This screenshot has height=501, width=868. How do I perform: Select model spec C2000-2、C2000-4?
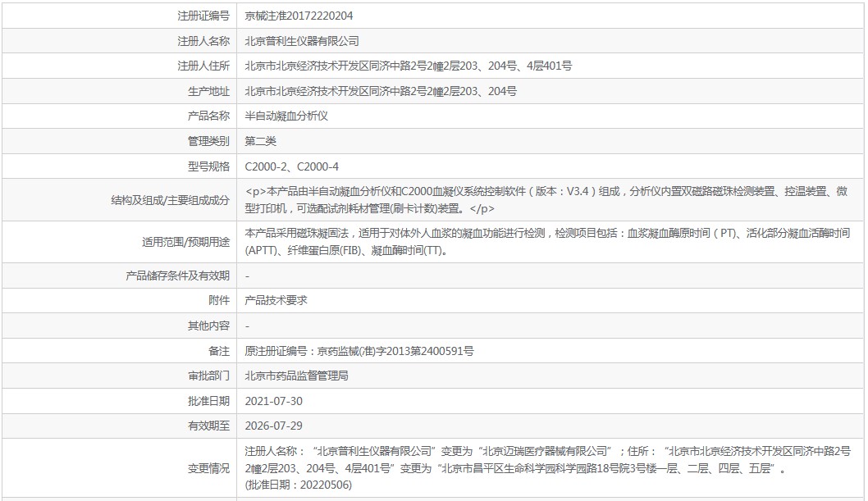292,166
